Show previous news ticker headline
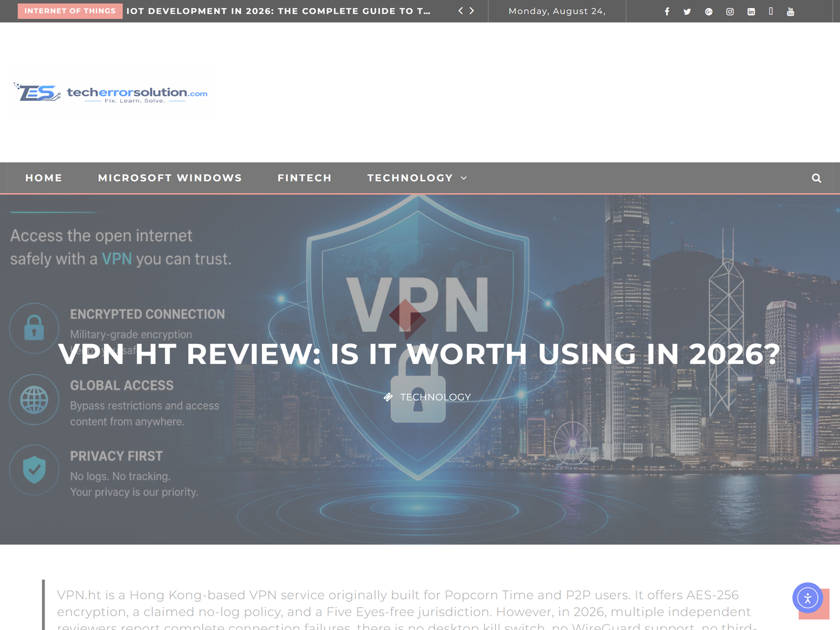Image resolution: width=840 pixels, height=630 pixels. [460, 10]
